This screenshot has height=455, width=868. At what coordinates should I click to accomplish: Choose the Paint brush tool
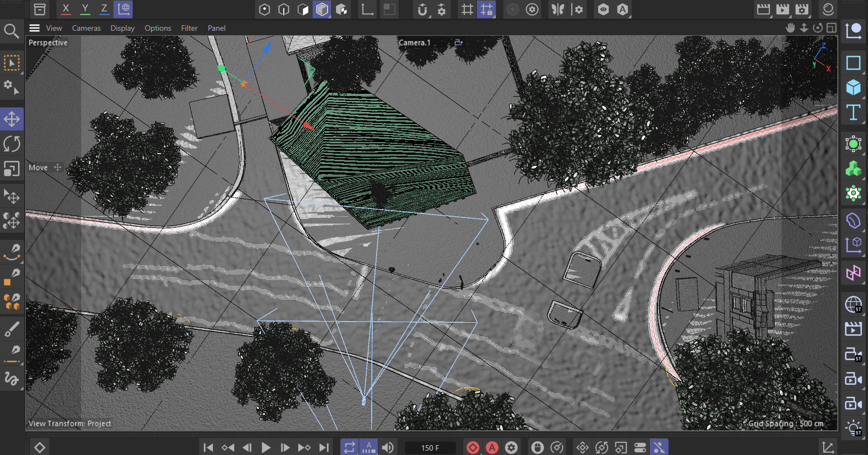12,329
